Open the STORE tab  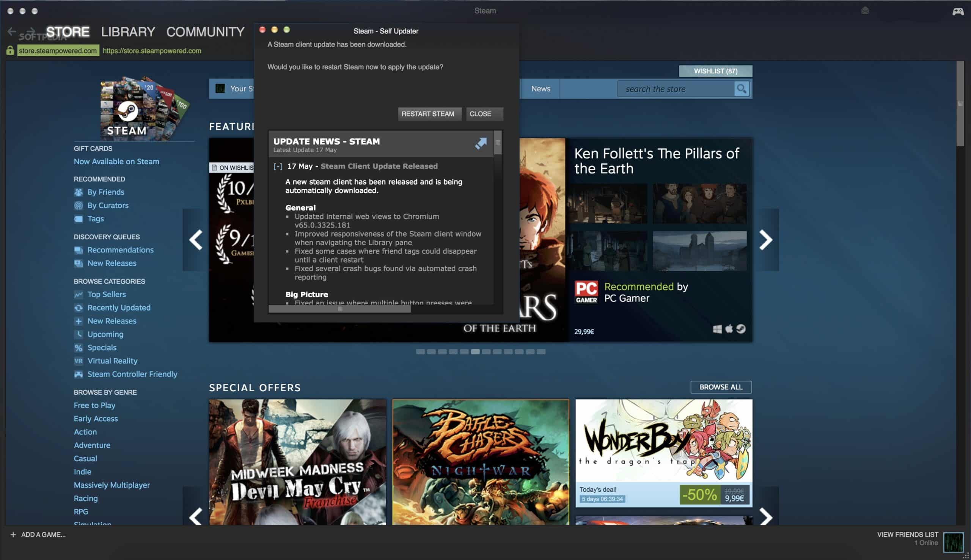(68, 31)
